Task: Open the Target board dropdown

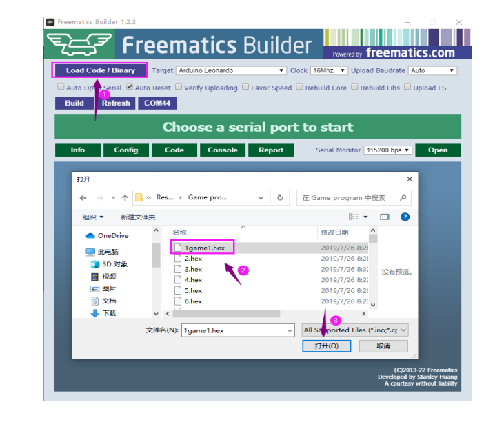Action: [231, 70]
